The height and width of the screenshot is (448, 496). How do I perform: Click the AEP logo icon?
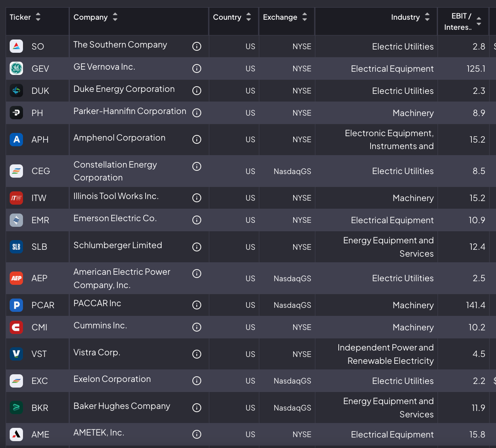(16, 278)
